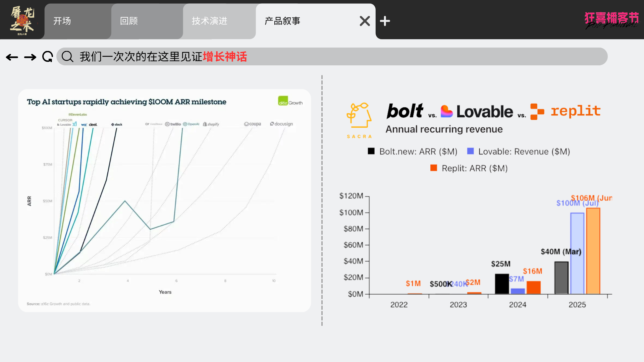Click the orange Replit legend swatch

point(434,168)
